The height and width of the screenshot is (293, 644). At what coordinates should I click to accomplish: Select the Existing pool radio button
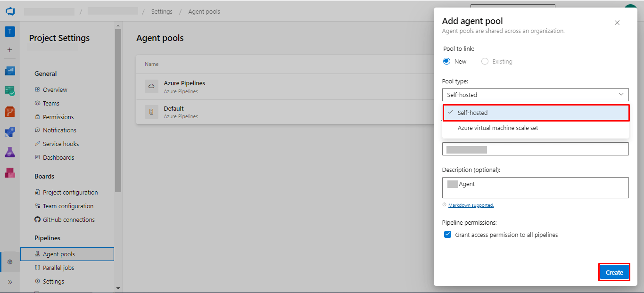click(x=485, y=61)
